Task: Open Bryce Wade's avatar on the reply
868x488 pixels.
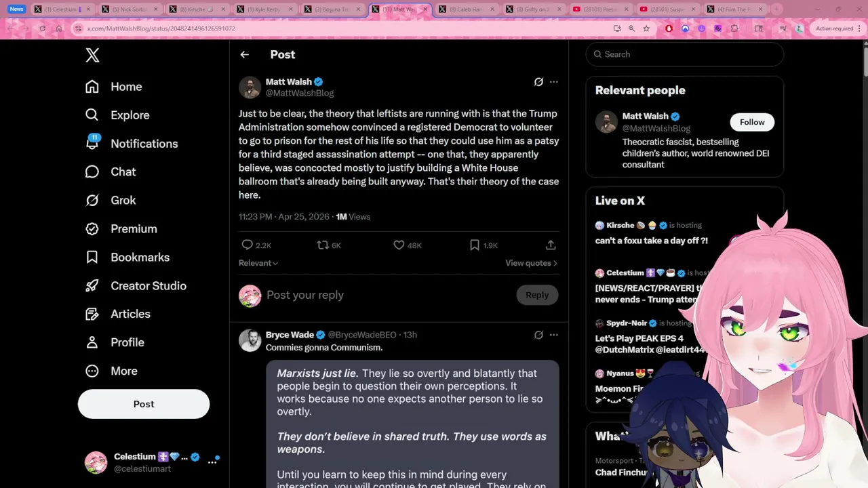Action: (250, 340)
